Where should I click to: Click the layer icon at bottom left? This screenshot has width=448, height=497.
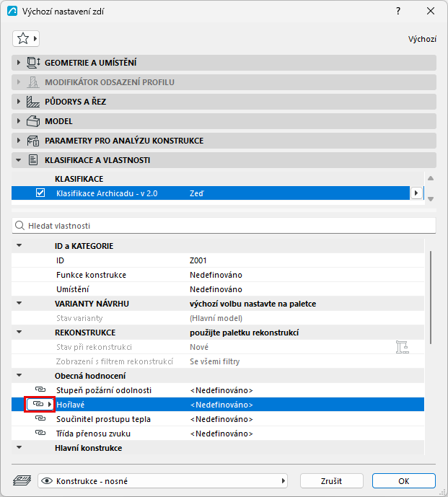pos(22,480)
